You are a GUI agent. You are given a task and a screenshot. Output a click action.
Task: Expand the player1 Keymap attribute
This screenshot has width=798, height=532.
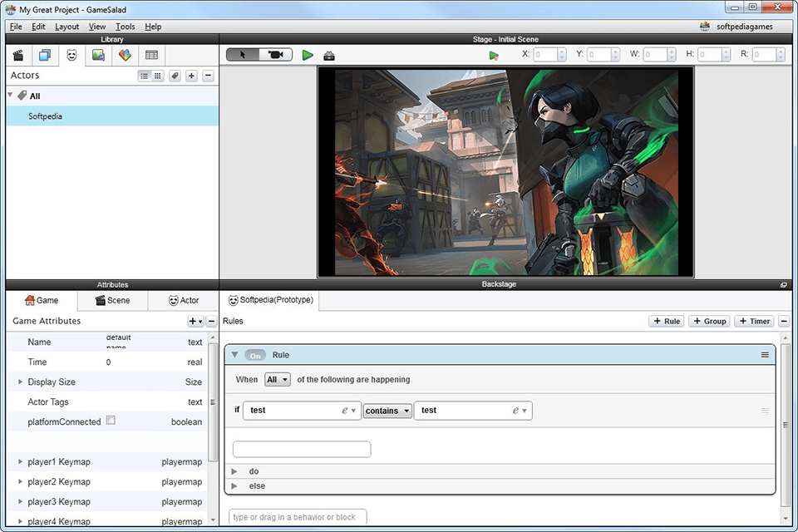(20, 461)
